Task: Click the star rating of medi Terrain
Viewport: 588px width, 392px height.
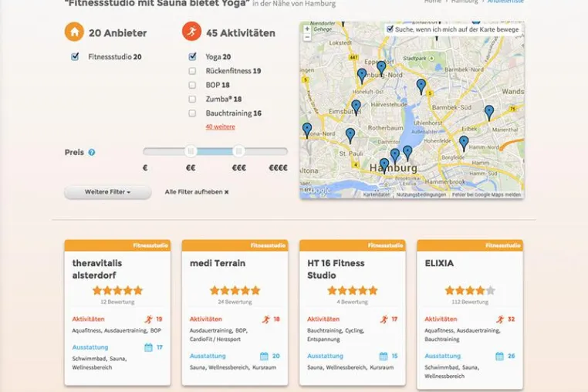Action: point(235,290)
